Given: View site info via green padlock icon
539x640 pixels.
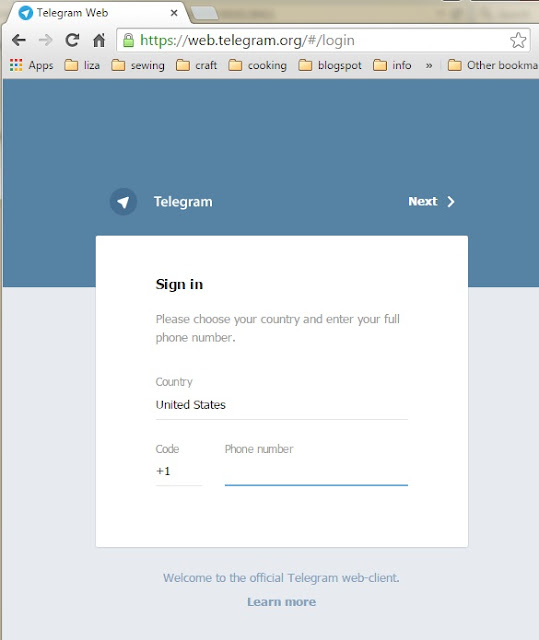Looking at the screenshot, I should [129, 40].
